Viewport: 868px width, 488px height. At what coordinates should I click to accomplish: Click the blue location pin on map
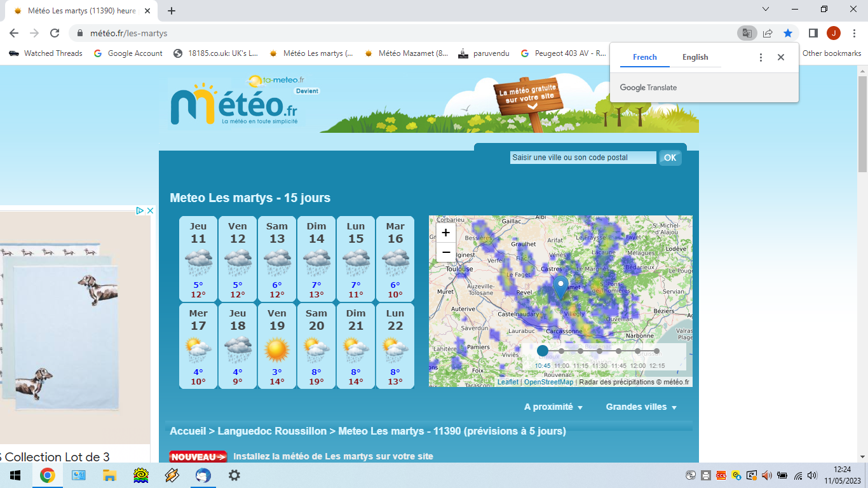click(560, 287)
